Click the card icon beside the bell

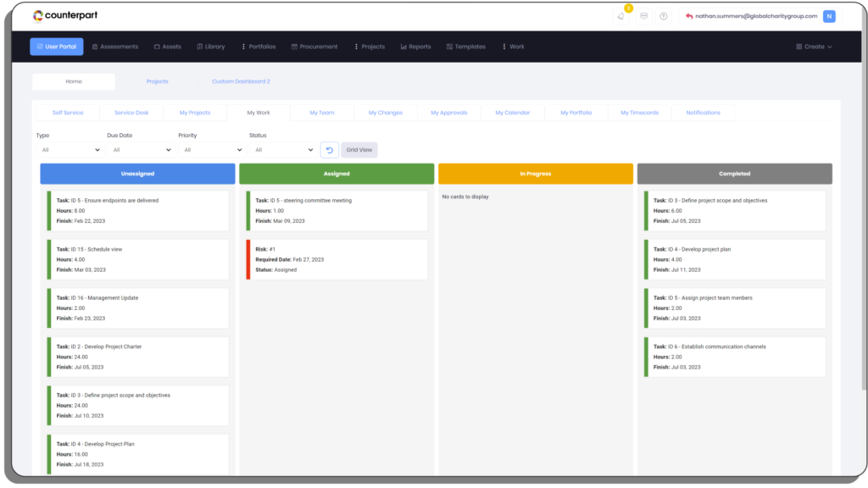pos(643,16)
